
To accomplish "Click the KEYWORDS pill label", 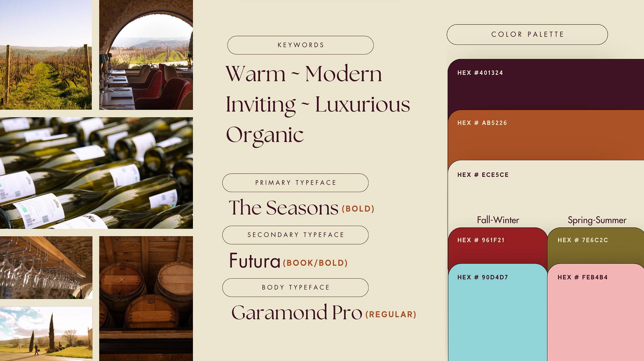I will tap(300, 45).
